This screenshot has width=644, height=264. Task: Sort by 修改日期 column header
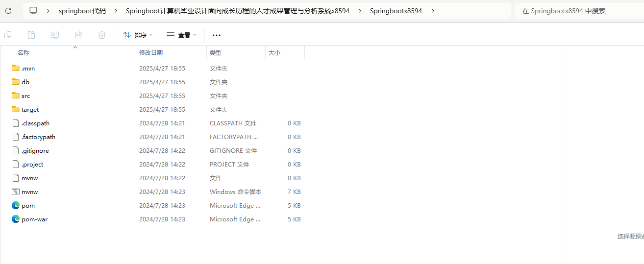pos(151,52)
